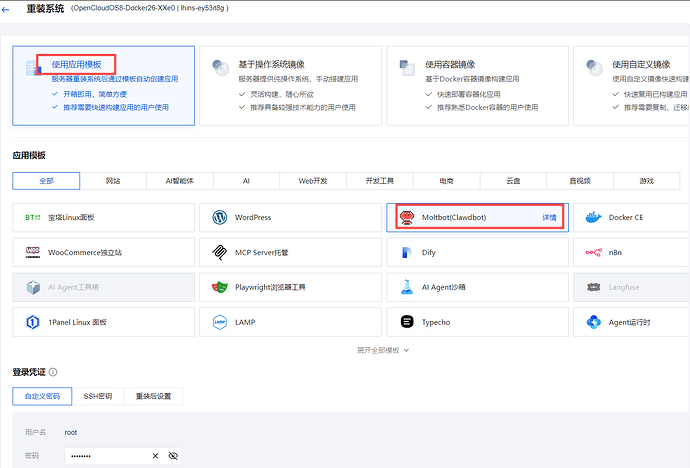690x468 pixels.
Task: Select the WordPress template name
Action: tap(253, 217)
